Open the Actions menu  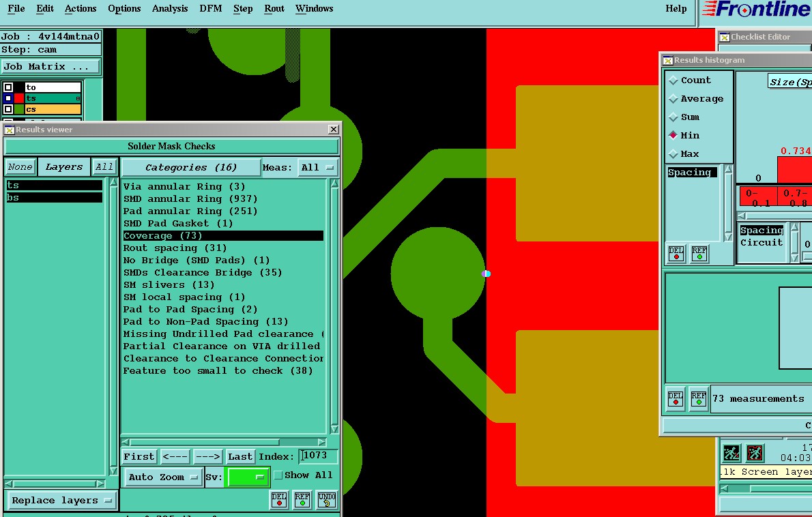click(x=81, y=8)
